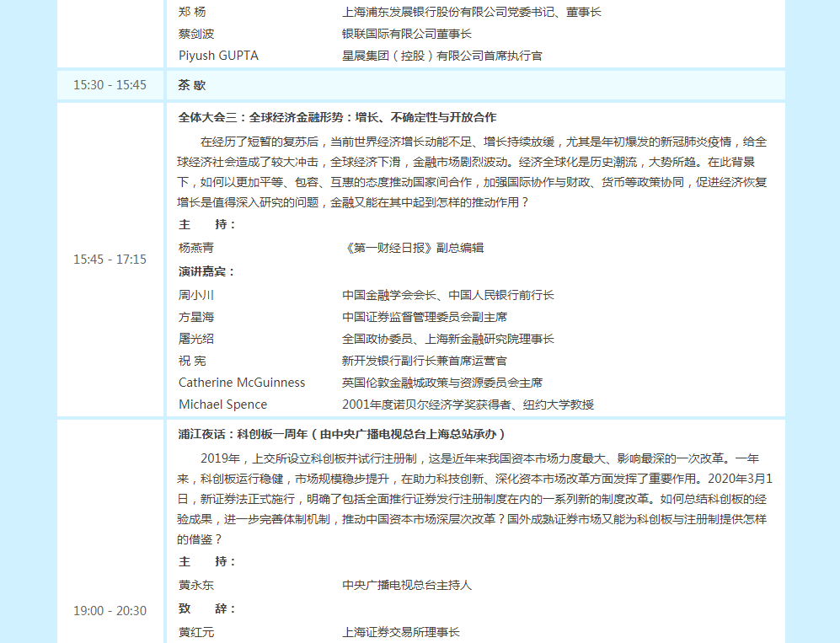Screen dimensions: 840x643
Task: Click the 15:30 - 15:45 time cell
Action: click(110, 85)
